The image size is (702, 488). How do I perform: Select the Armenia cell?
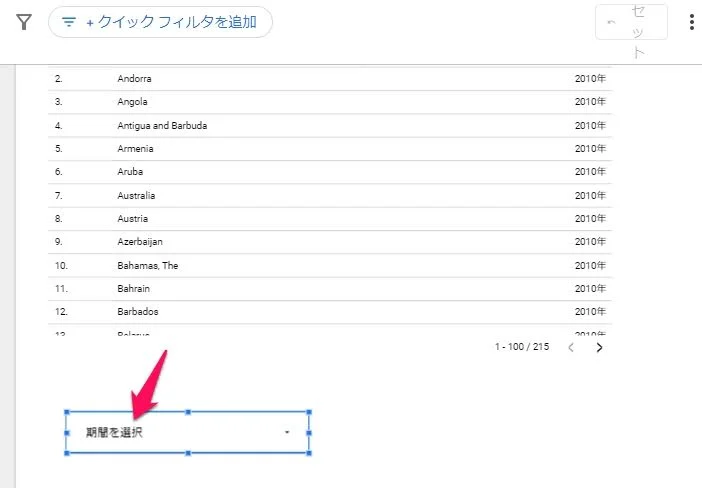[x=135, y=149]
